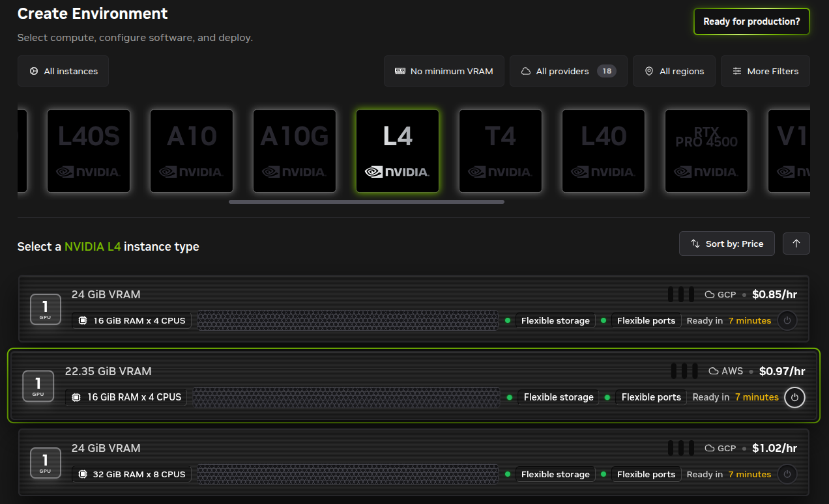The height and width of the screenshot is (504, 829).
Task: Click Flexible ports on the $1.02/hr row
Action: click(646, 474)
